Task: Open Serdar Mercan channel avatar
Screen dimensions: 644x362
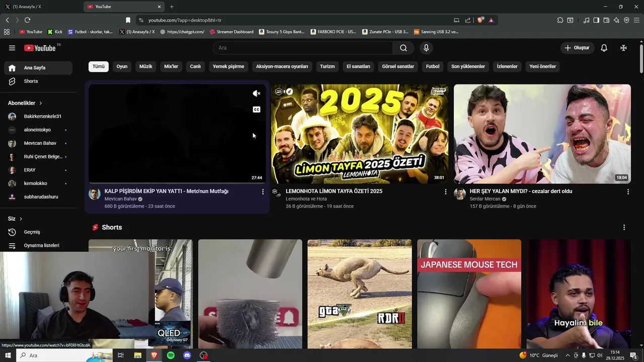Action: click(460, 194)
